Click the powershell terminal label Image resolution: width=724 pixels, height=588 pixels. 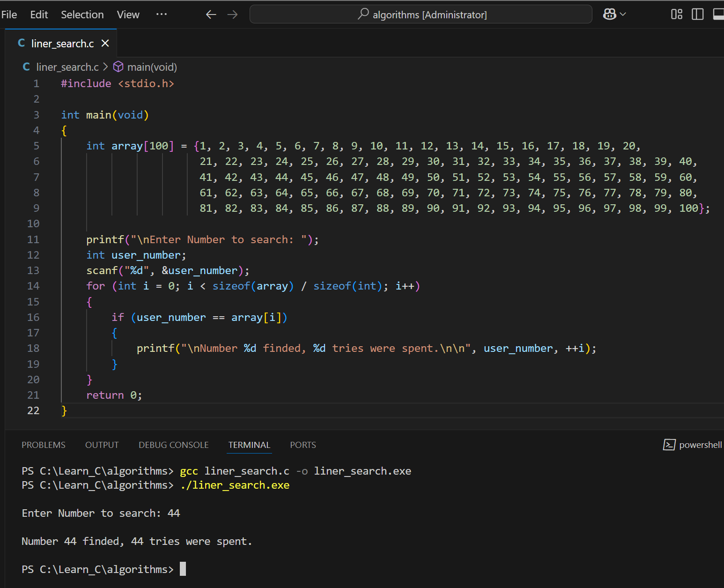coord(700,445)
